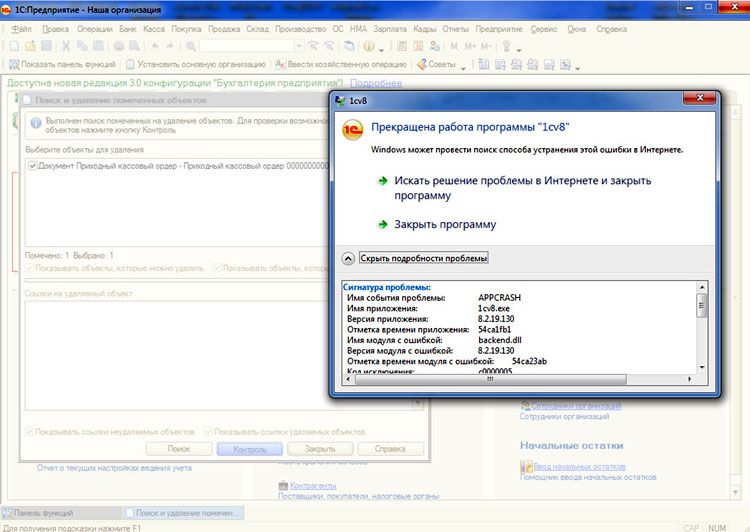Click horizontal scrollbar thumb in problem details
This screenshot has height=532, width=750.
pos(490,379)
